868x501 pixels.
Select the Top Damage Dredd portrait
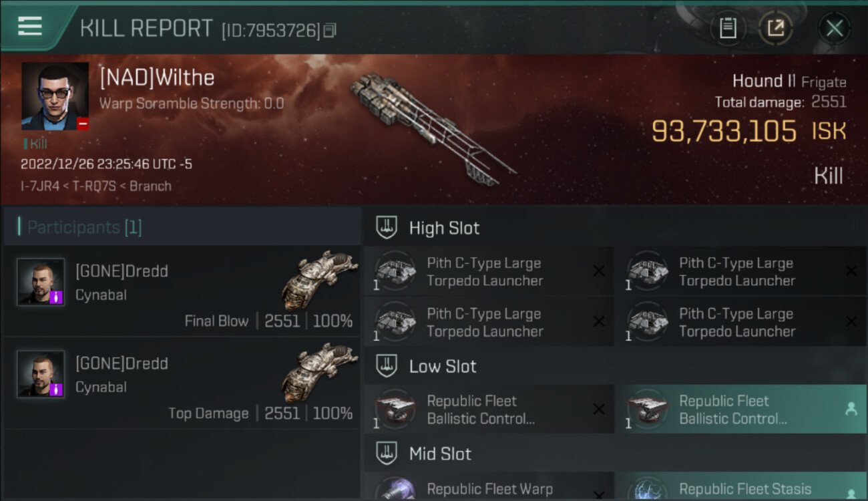[x=41, y=374]
